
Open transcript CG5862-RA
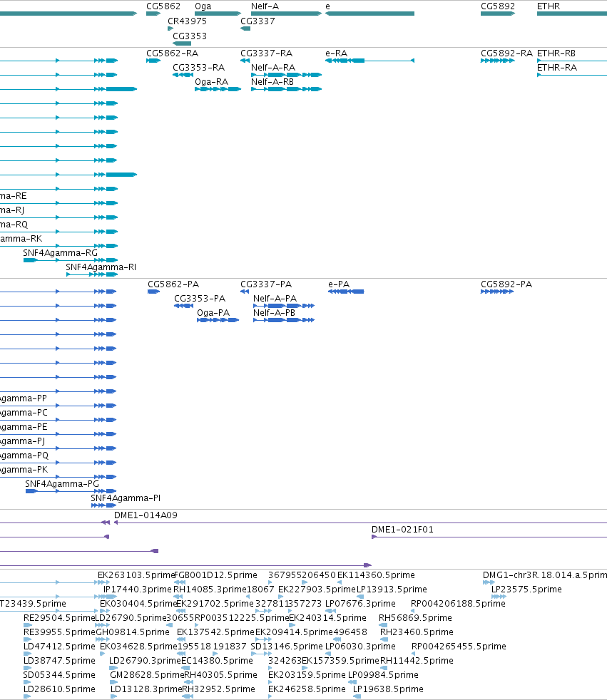click(173, 53)
